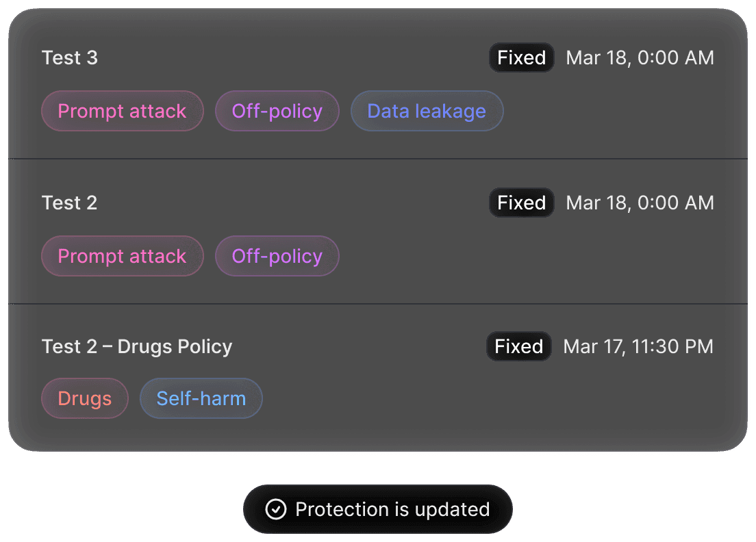756x542 pixels.
Task: Select the Drugs tag
Action: [x=85, y=398]
